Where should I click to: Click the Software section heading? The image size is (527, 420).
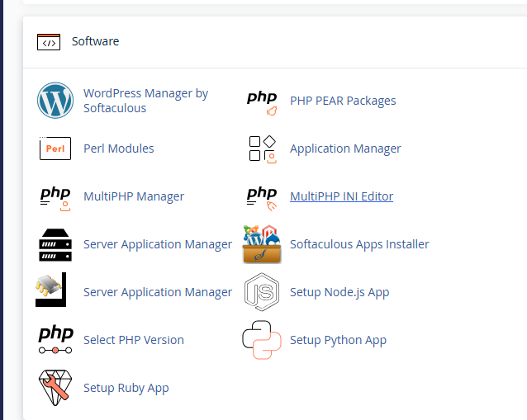coord(96,41)
